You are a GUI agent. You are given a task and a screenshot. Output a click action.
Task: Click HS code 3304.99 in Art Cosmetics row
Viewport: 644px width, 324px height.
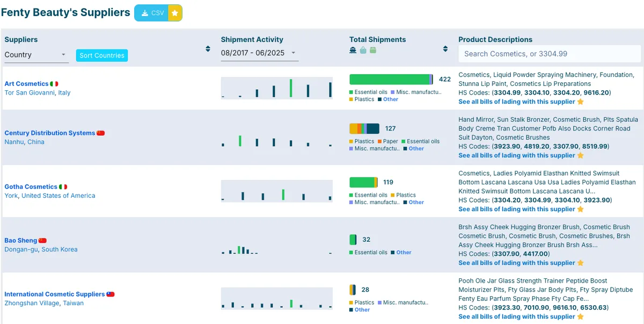pos(507,92)
